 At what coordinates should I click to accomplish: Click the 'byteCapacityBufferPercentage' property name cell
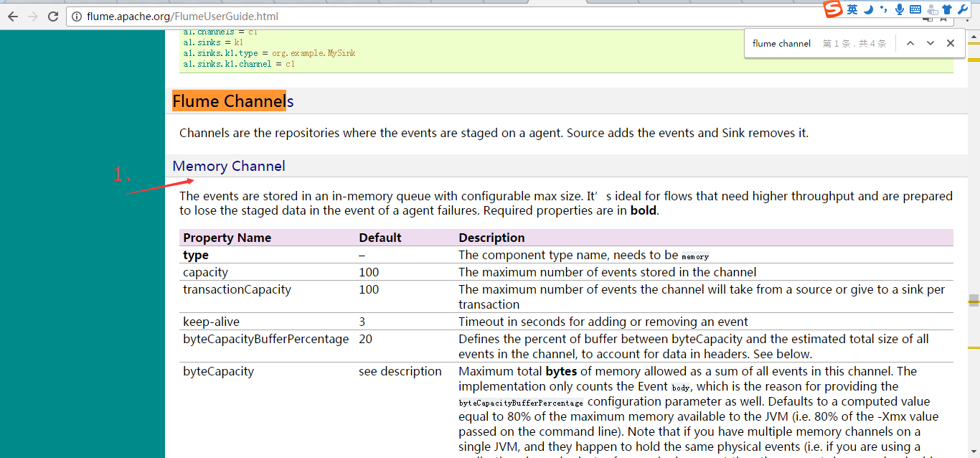(265, 339)
